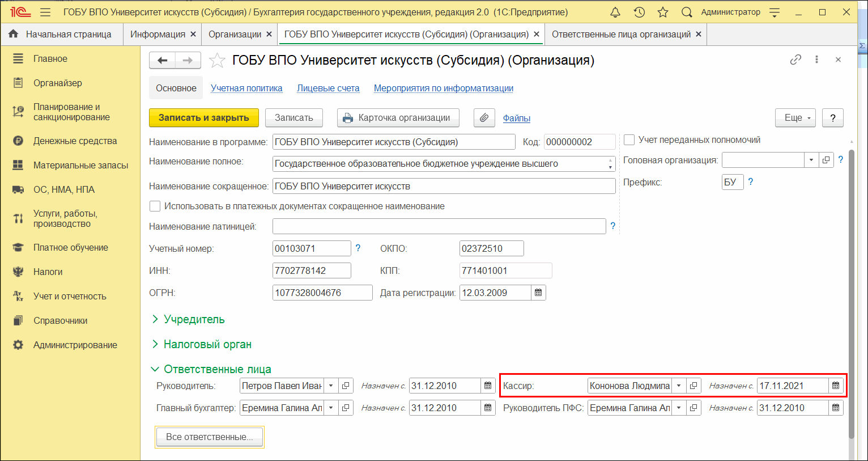
Task: Open form's three-dot options menu
Action: [x=816, y=60]
